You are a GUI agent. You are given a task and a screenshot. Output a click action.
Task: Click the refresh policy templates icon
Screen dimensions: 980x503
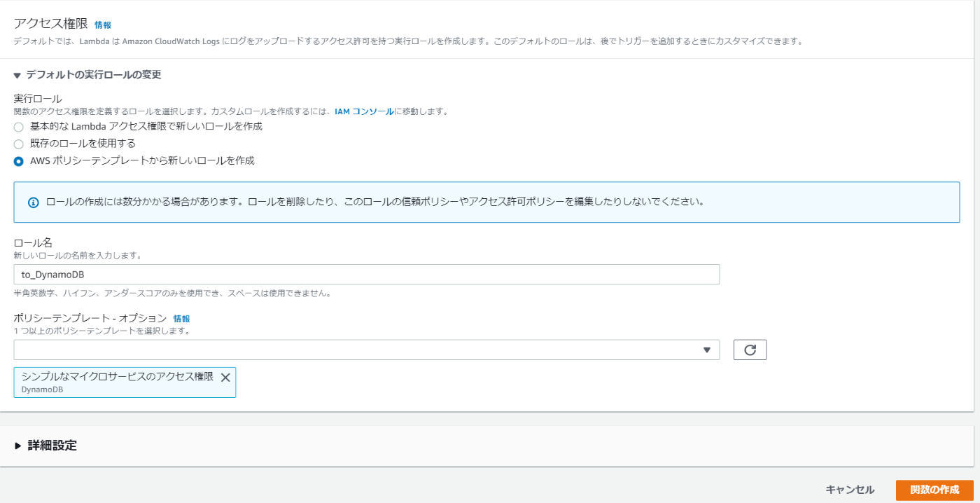point(750,350)
